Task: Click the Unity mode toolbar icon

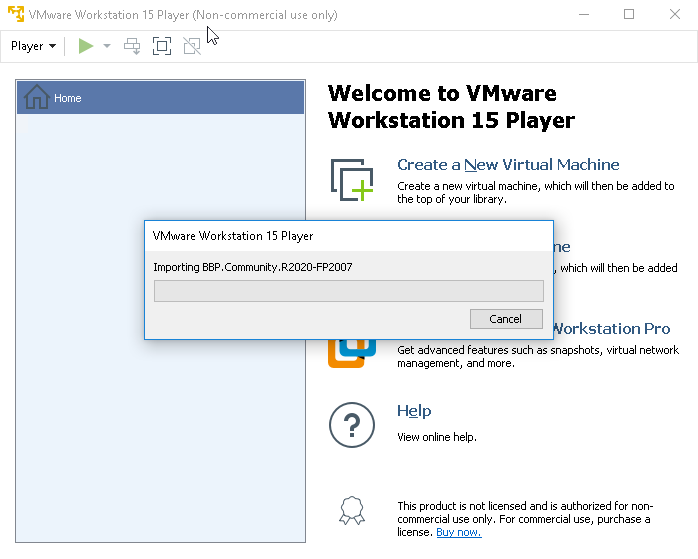Action: (x=192, y=46)
